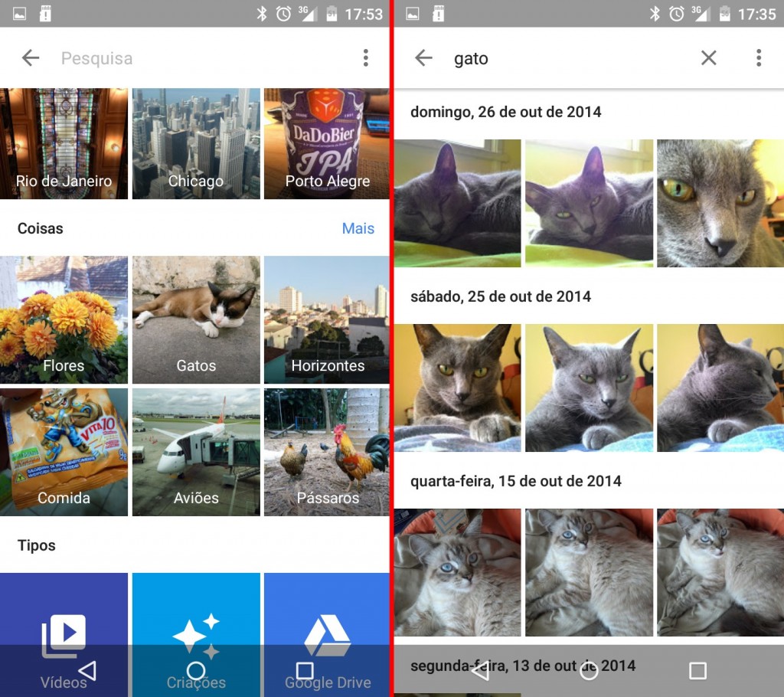Select the Vídeos type tile
Viewport: 784px width, 697px height.
64,634
